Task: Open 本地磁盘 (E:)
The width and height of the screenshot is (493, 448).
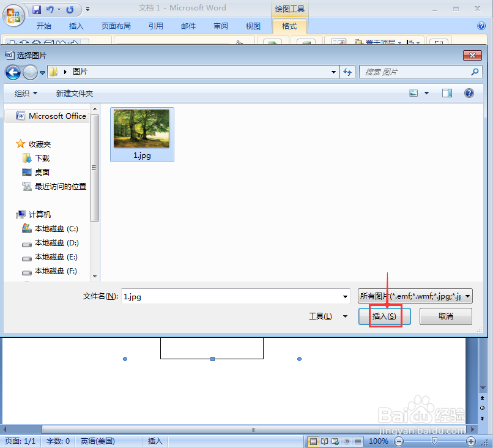Action: pyautogui.click(x=50, y=257)
